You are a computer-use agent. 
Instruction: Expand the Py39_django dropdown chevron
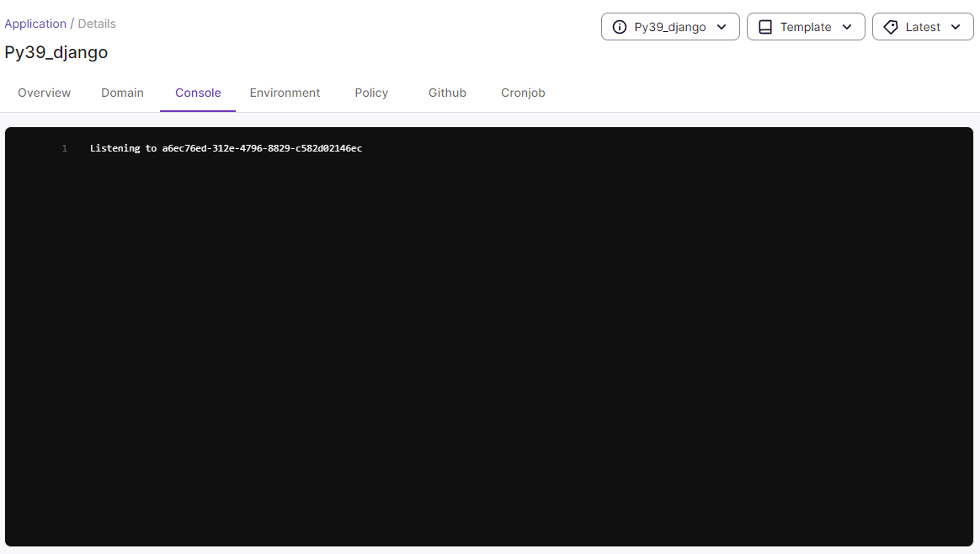[722, 27]
